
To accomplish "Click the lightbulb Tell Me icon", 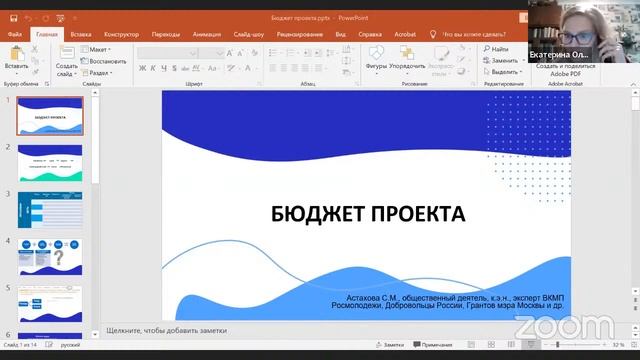I will pos(433,34).
